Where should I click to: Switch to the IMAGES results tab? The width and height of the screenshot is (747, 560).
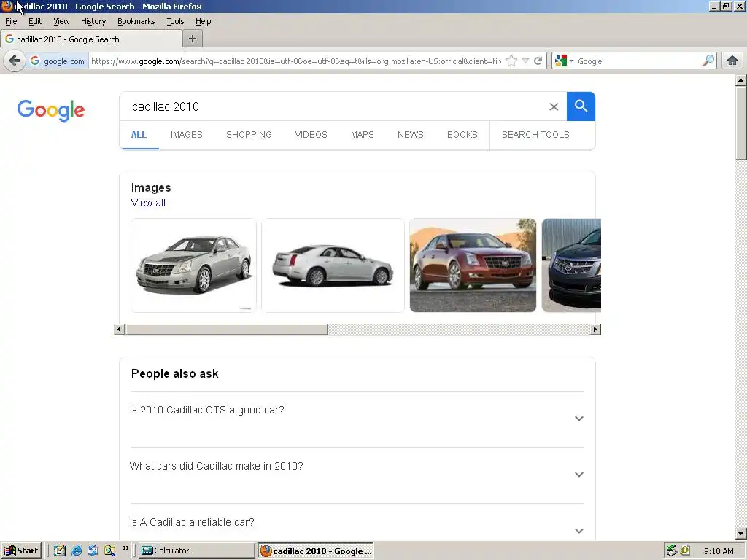[187, 135]
